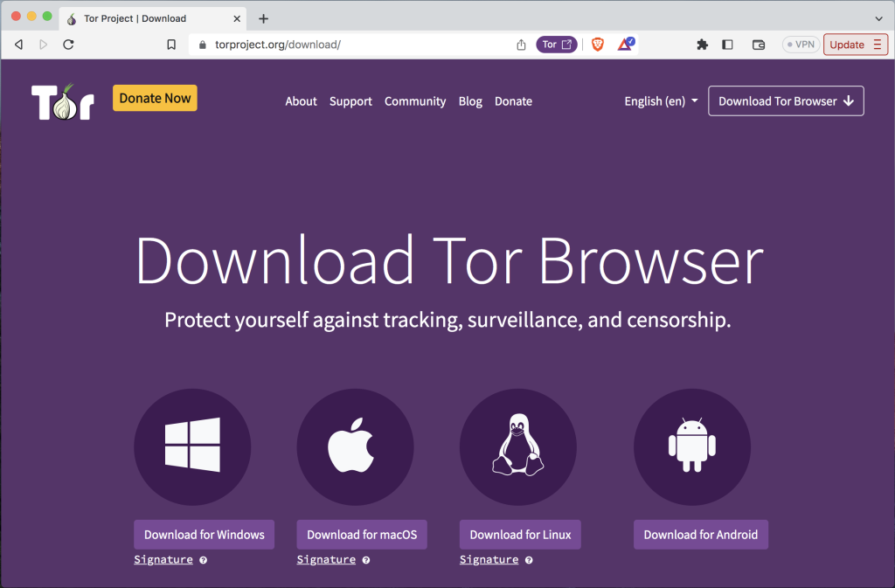Click the browser forward arrow
Viewport: 895px width, 588px height.
(x=44, y=45)
